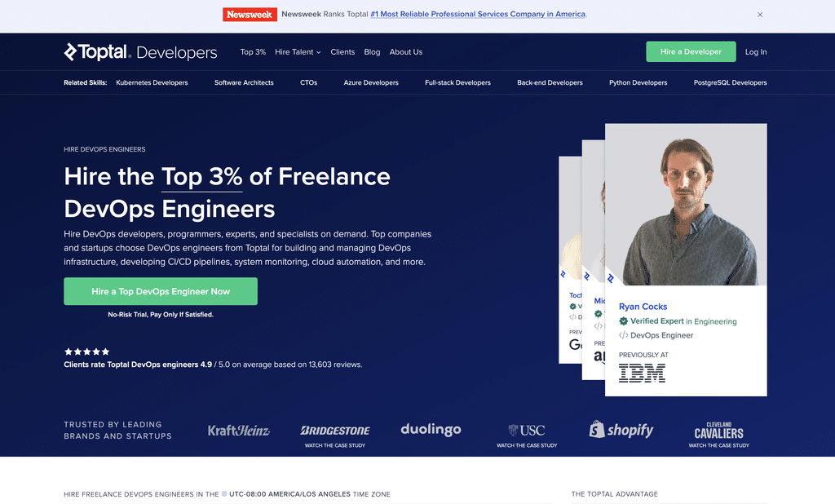Open Azure Developers related skill
Screen dimensions: 835x504
tap(371, 82)
